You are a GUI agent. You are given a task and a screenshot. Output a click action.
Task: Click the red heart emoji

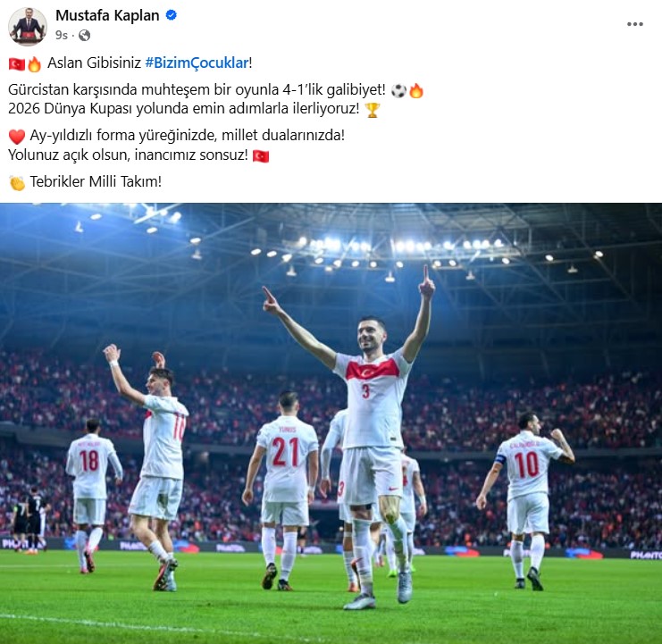pos(17,137)
